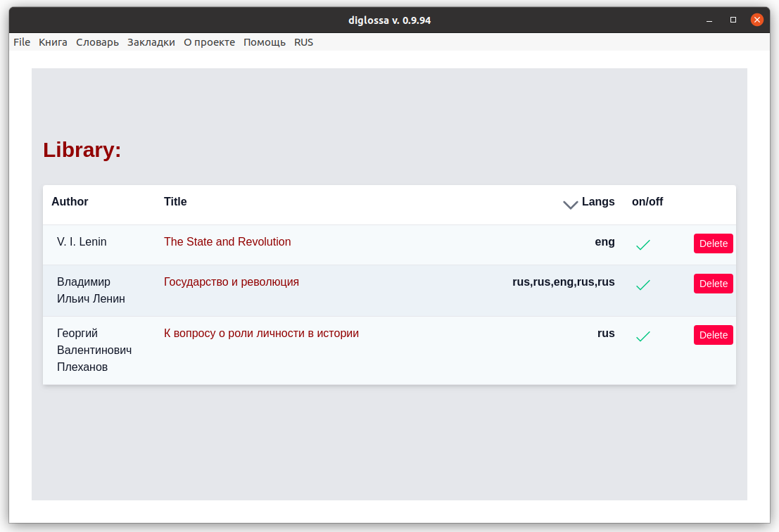Delete the Плеханов book entry

(x=714, y=335)
